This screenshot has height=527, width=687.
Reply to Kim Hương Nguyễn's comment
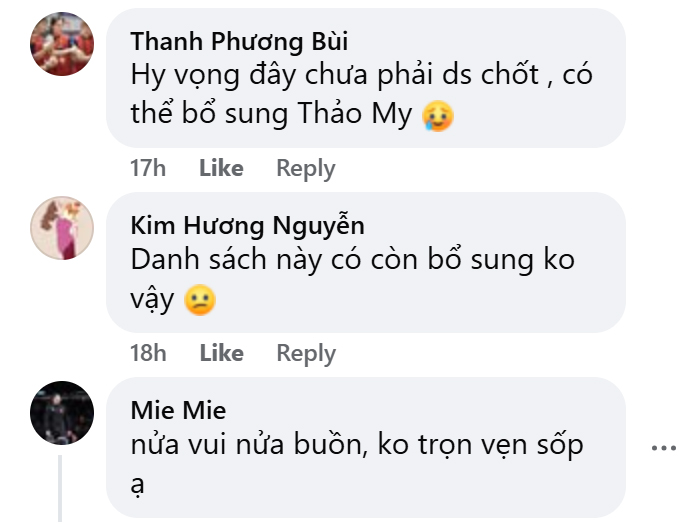click(305, 353)
